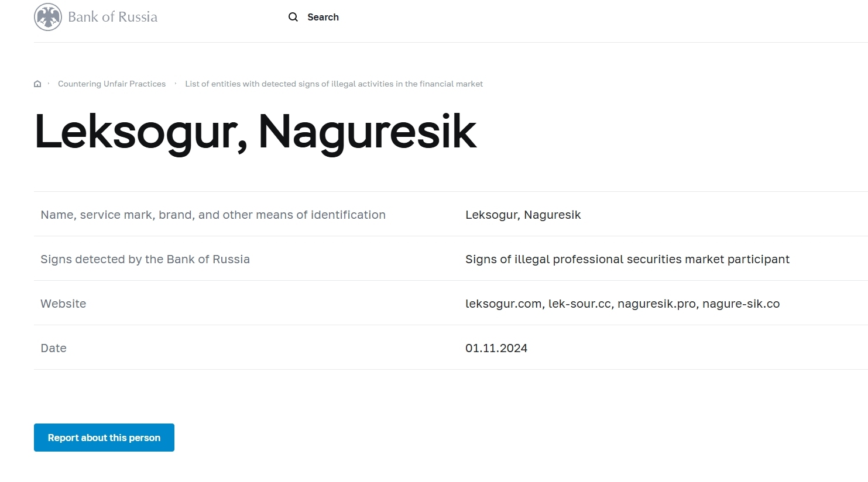
Task: Click 'Signs detected by the Bank of Russia' label
Action: pos(145,259)
